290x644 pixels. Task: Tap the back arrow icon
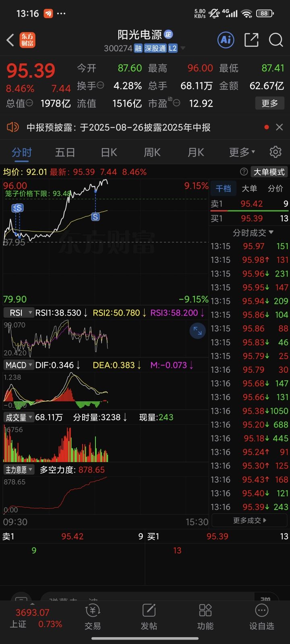point(10,40)
